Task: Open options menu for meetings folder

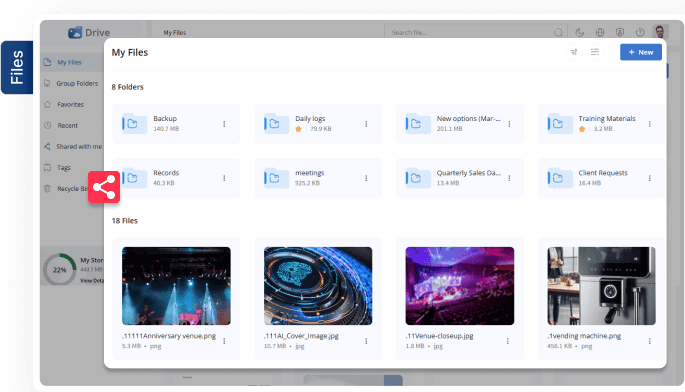Action: click(x=366, y=178)
